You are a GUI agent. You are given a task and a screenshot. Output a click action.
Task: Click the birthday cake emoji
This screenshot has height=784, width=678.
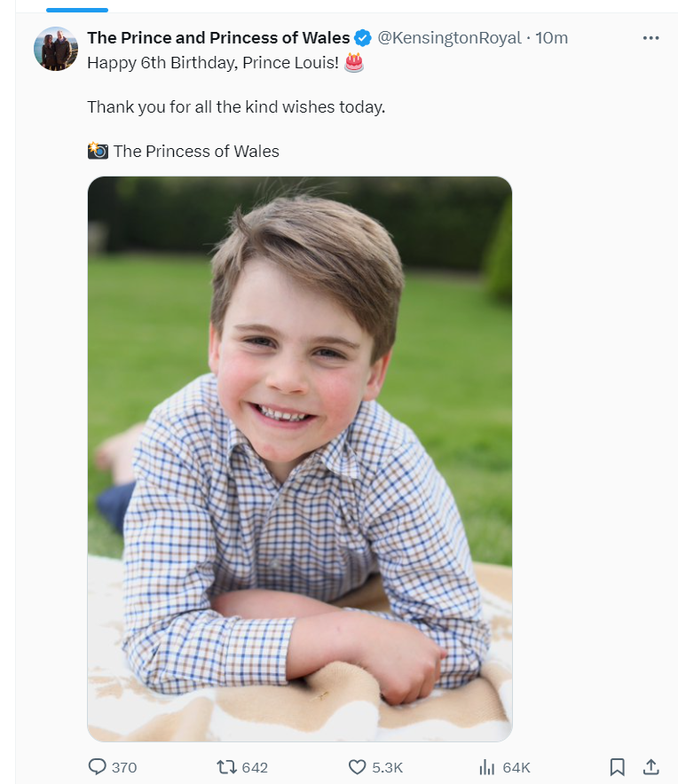pos(354,62)
